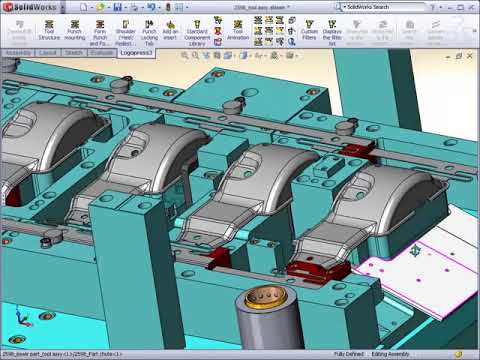Expand the Options dropdown arrow
The image size is (480, 360).
187,7
